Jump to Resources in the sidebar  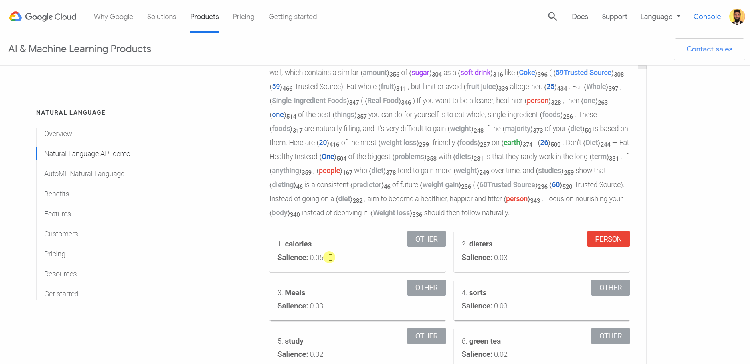pyautogui.click(x=60, y=274)
